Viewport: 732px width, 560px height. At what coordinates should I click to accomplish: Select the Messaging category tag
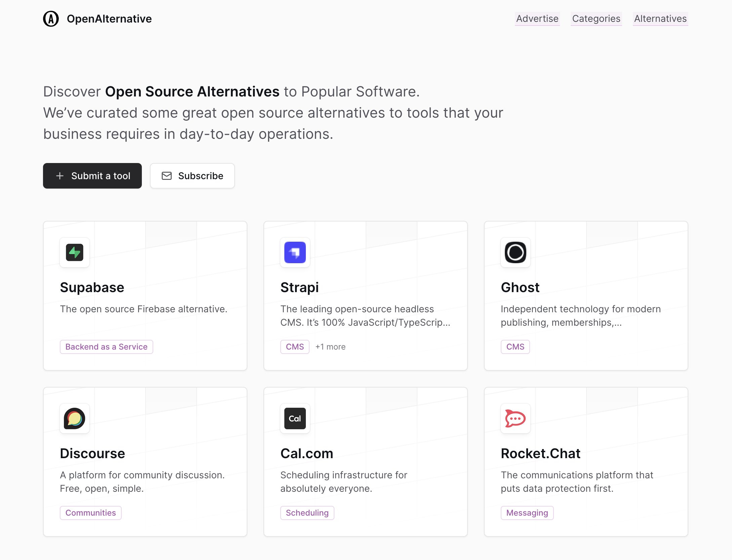click(x=527, y=513)
